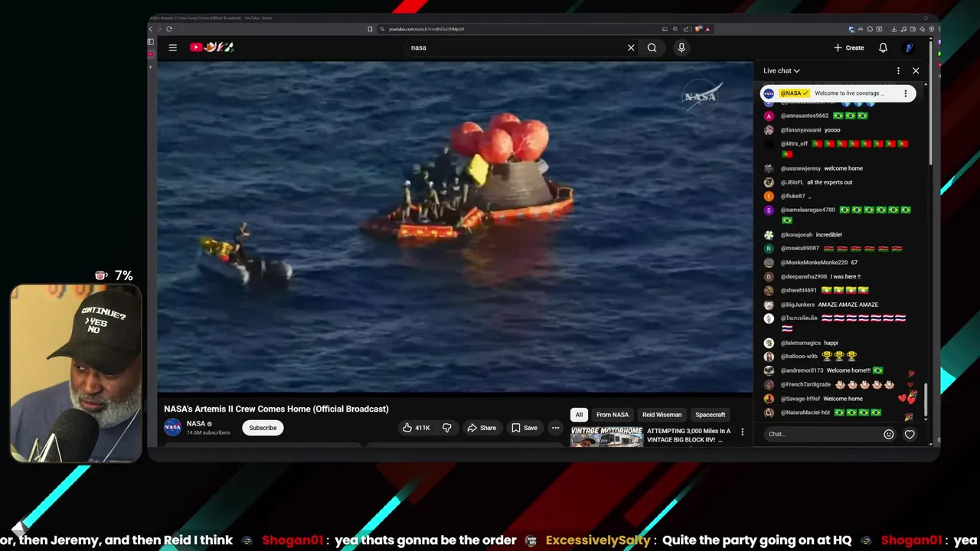Open the NASA channel name link
Image resolution: width=980 pixels, height=551 pixels.
tap(196, 423)
